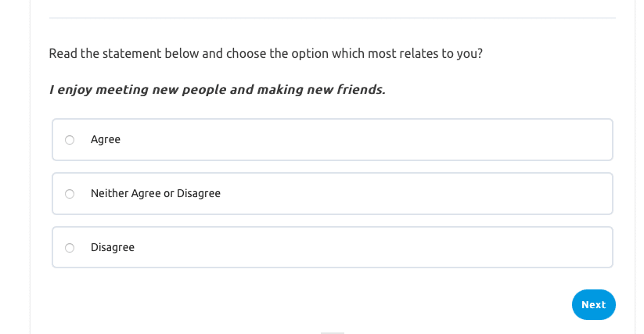Select the Agree radio button

[70, 140]
